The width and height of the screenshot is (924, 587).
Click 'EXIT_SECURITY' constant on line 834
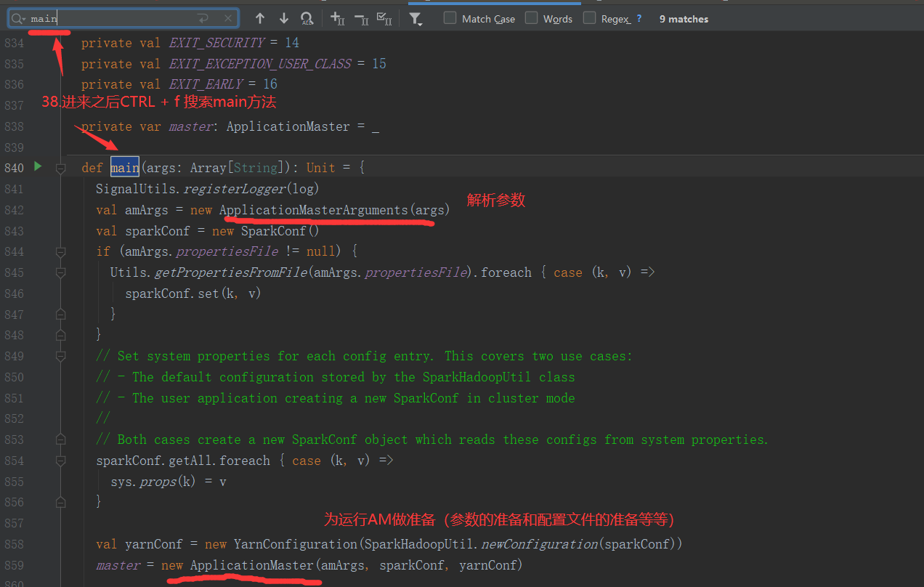click(216, 43)
